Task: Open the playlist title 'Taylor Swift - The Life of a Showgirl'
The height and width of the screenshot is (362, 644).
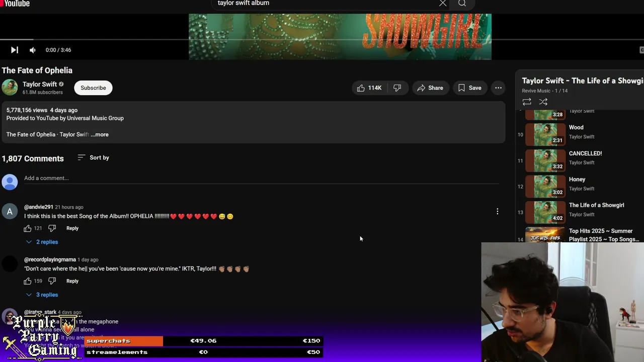Action: click(583, 81)
